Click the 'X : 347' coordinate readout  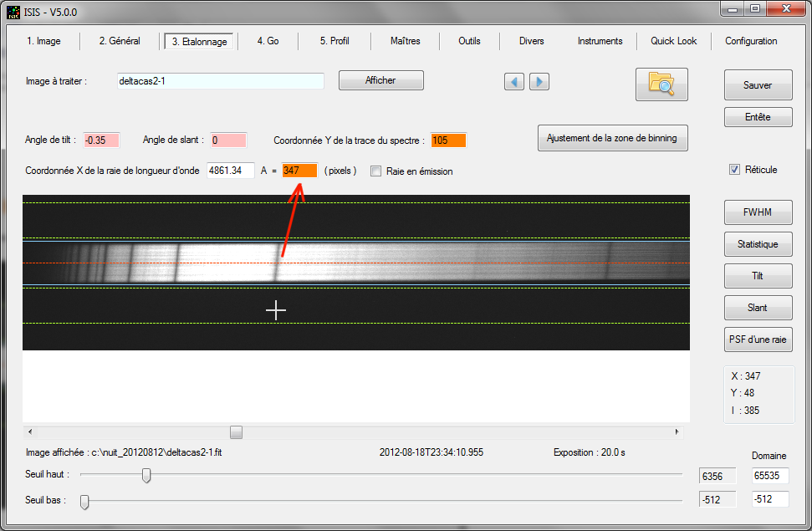pos(746,376)
